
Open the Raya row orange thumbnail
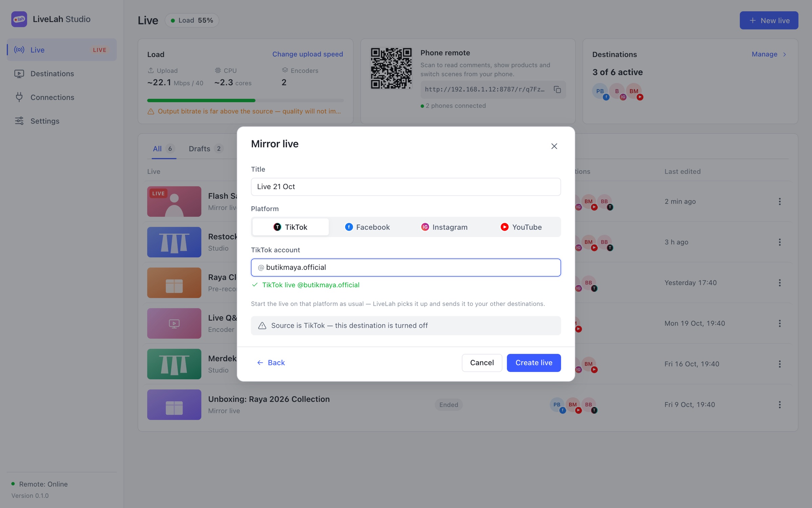174,283
